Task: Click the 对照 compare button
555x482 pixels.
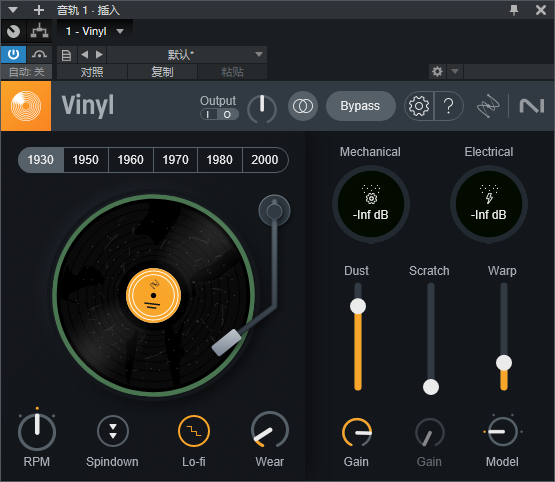Action: 92,72
